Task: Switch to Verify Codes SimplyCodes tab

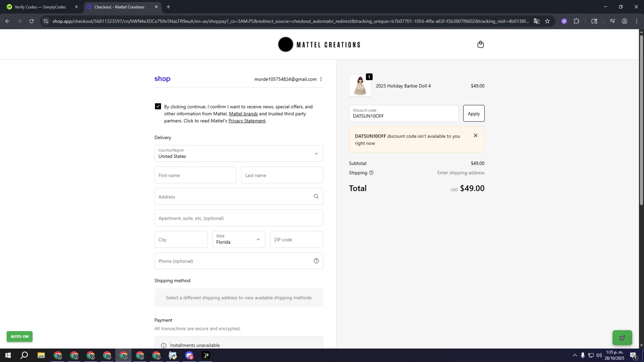Action: coord(40,7)
